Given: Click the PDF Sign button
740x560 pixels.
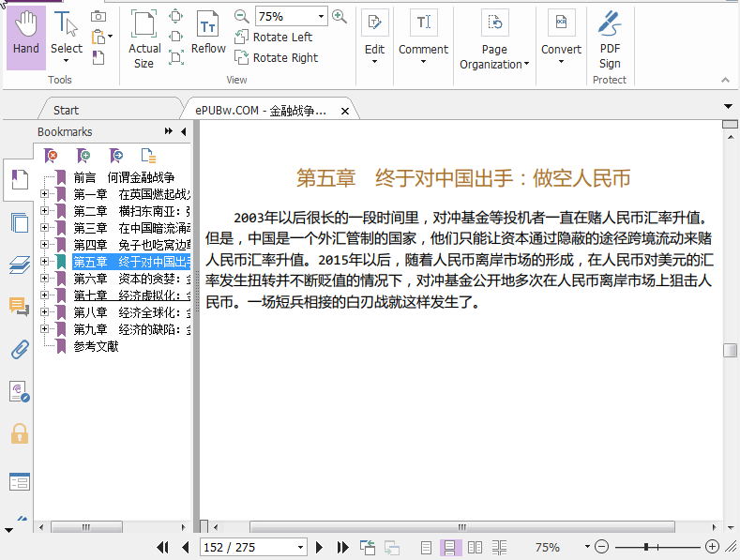Looking at the screenshot, I should pyautogui.click(x=610, y=40).
